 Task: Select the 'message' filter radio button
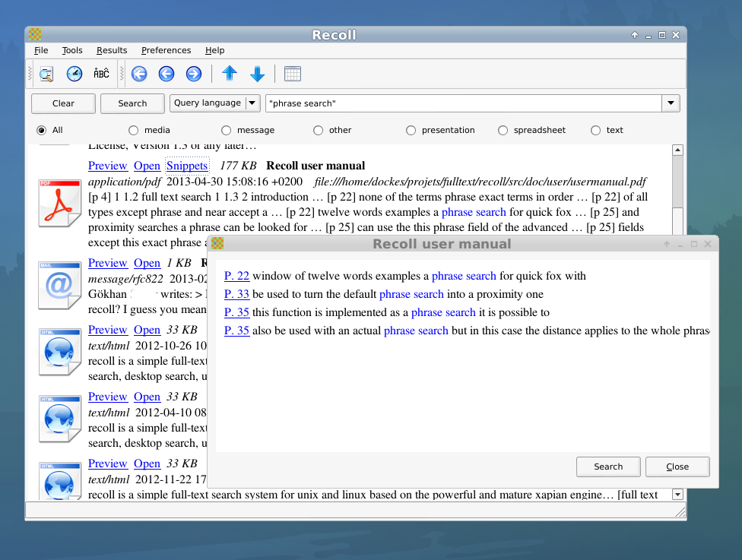pyautogui.click(x=227, y=130)
